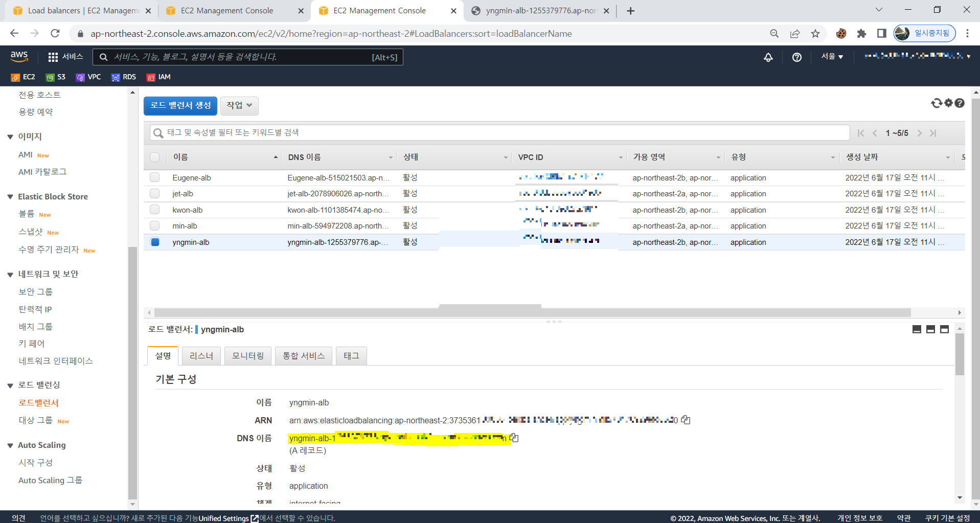The height and width of the screenshot is (523, 980).
Task: Deselect the yngmin-alb checkbox
Action: (155, 242)
